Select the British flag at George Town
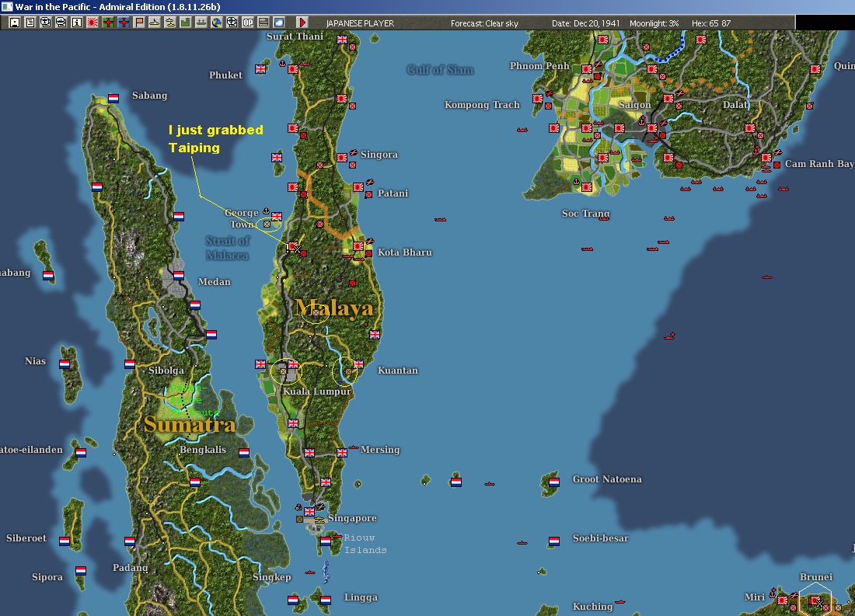 (x=277, y=217)
